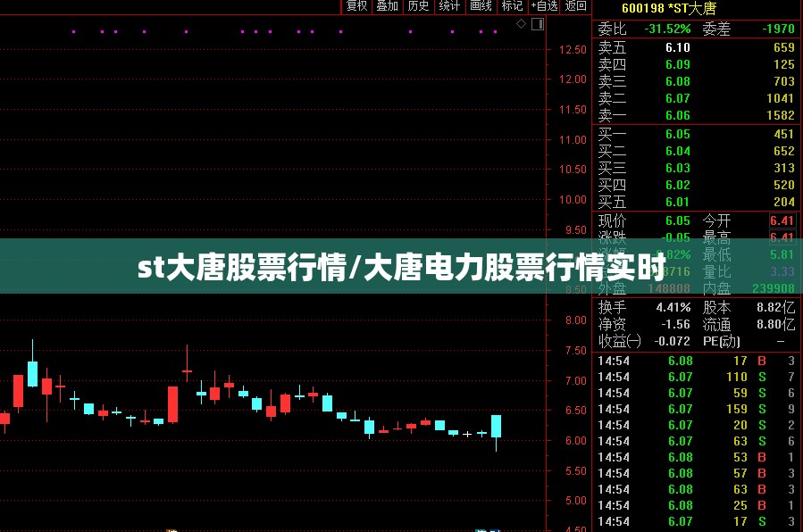
Task: Click the 标记 mark button
Action: point(512,6)
